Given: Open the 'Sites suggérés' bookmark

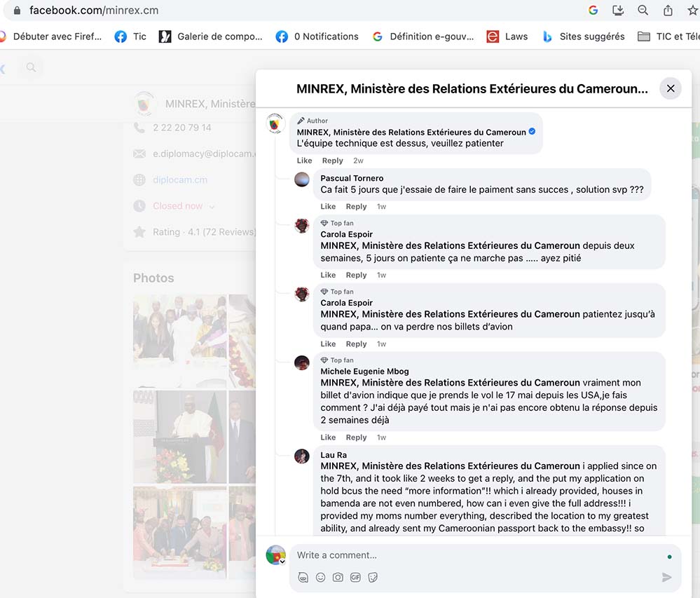Looking at the screenshot, I should point(583,36).
